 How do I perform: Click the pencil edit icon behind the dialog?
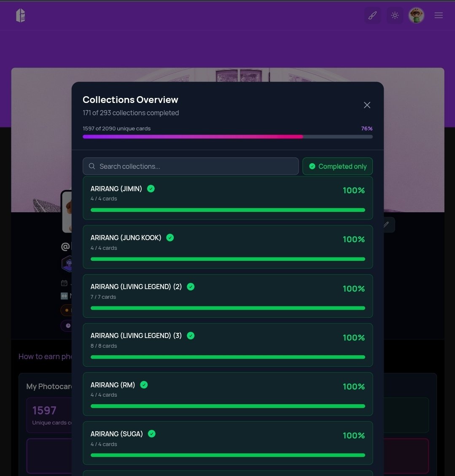(x=386, y=224)
